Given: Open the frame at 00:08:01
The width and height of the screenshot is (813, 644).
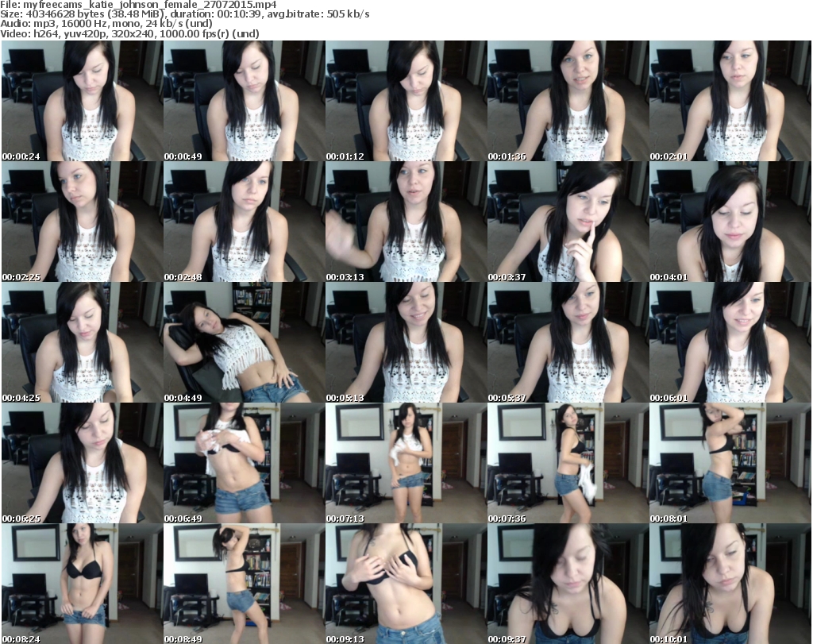Looking at the screenshot, I should pyautogui.click(x=730, y=463).
